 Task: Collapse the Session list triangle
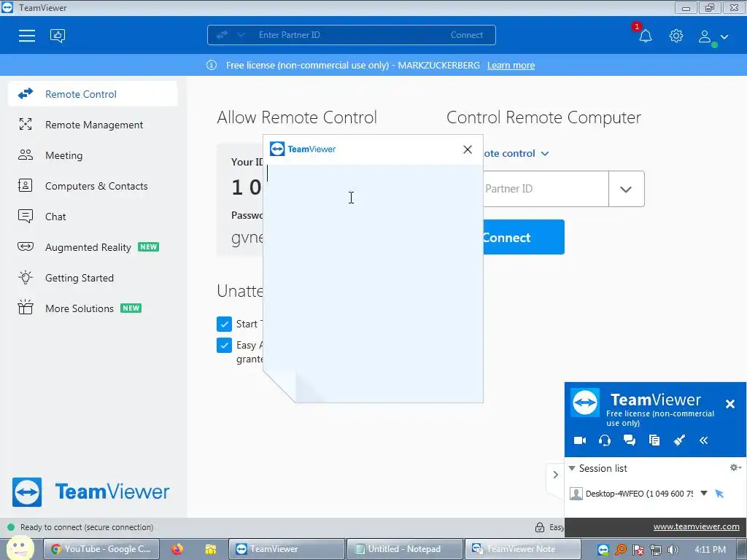[x=572, y=469]
